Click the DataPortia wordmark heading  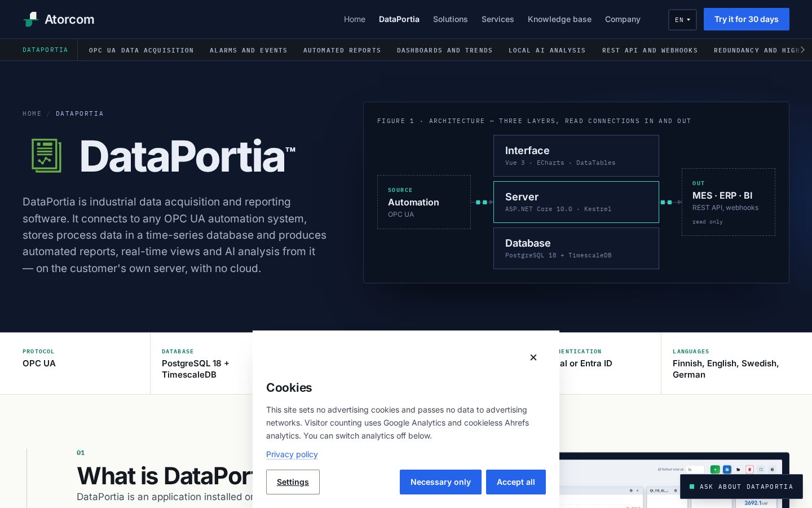[188, 156]
